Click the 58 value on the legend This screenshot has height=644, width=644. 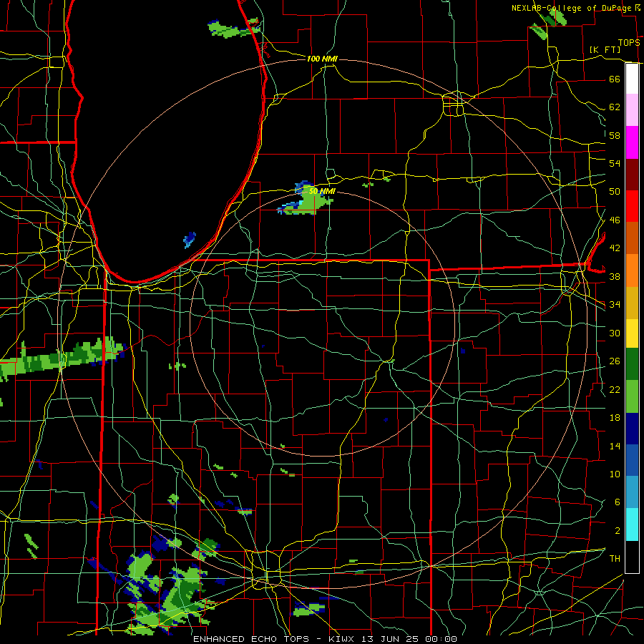(615, 135)
